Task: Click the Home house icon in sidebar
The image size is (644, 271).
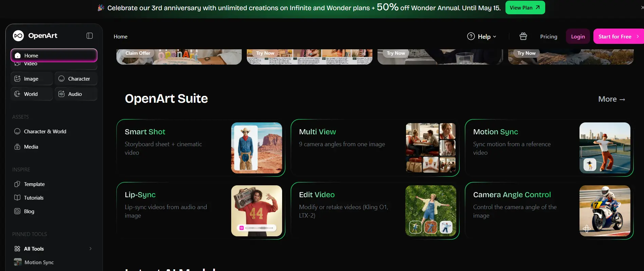Action: pyautogui.click(x=18, y=55)
